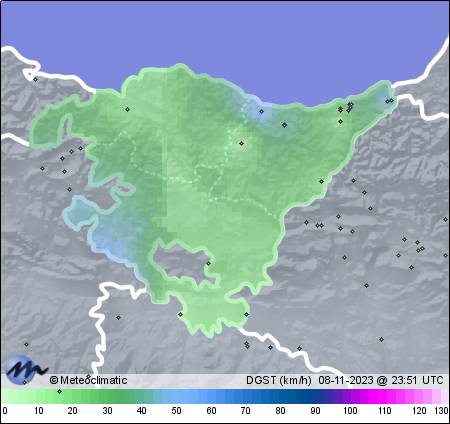Viewport: 450px width, 424px height.
Task: Select the station marker in the blue coastal gust area
Action: tap(262, 111)
